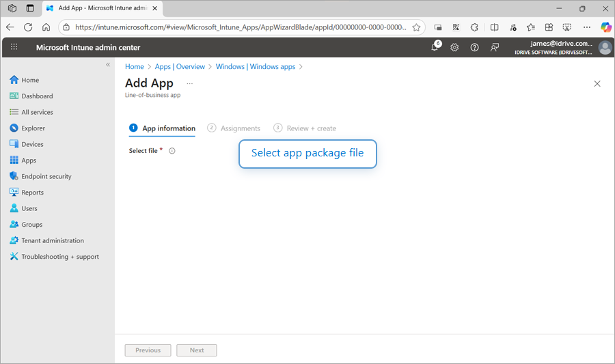The height and width of the screenshot is (364, 615).
Task: Collapse the left navigation sidebar
Action: (107, 64)
